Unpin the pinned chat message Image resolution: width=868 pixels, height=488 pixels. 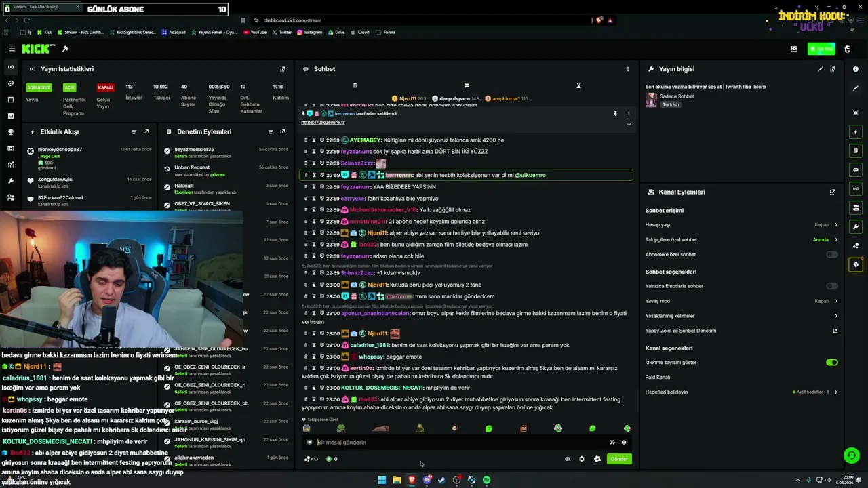pyautogui.click(x=615, y=113)
